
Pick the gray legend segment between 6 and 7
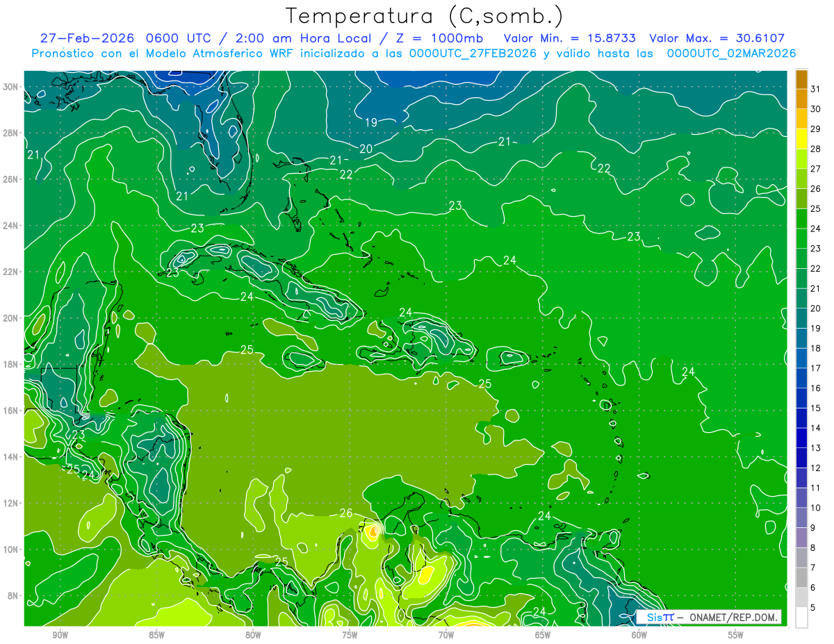point(801,577)
